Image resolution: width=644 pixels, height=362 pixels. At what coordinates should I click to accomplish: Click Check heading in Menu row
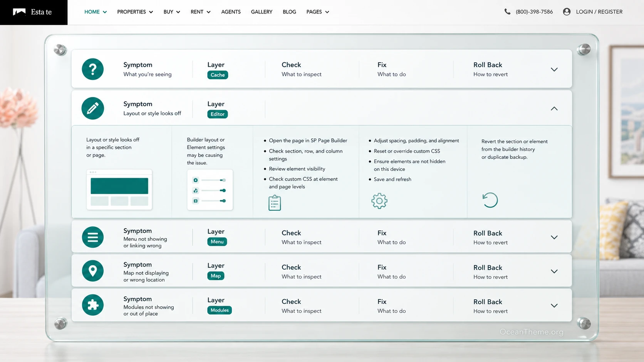[291, 233]
